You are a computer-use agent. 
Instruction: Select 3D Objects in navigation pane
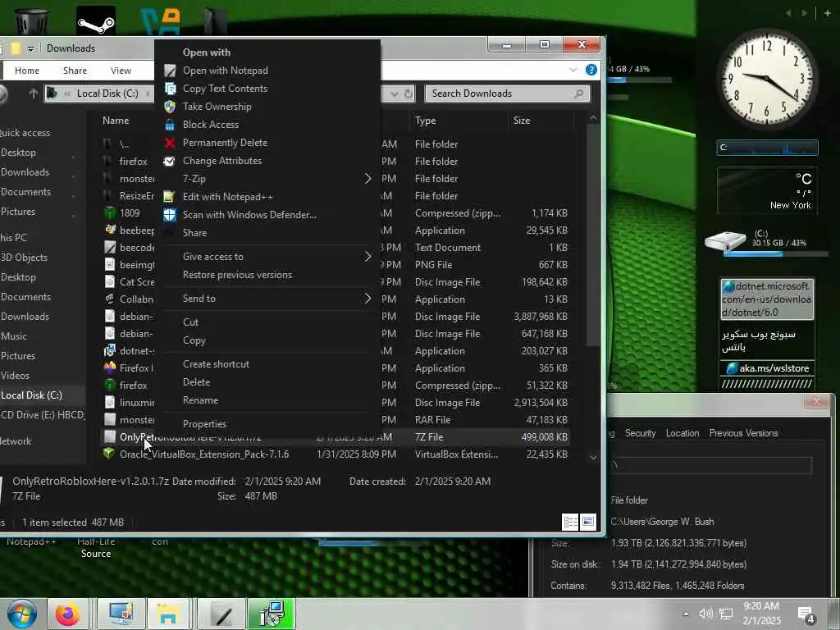24,258
